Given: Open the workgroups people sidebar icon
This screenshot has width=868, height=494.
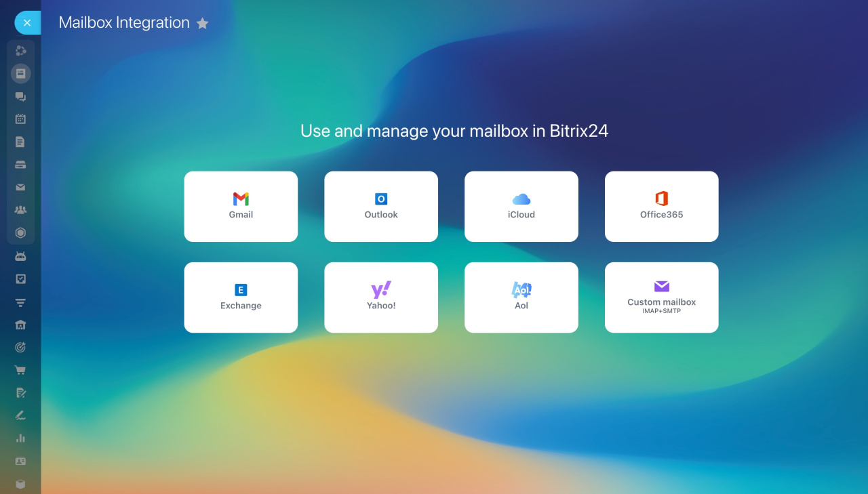Looking at the screenshot, I should [x=20, y=210].
